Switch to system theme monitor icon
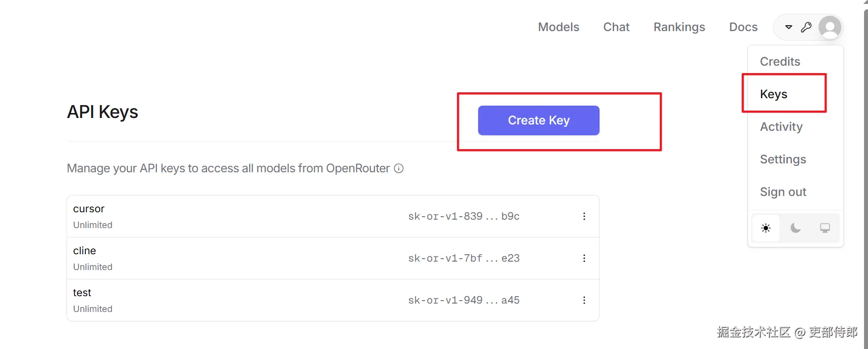868x349 pixels. (825, 228)
